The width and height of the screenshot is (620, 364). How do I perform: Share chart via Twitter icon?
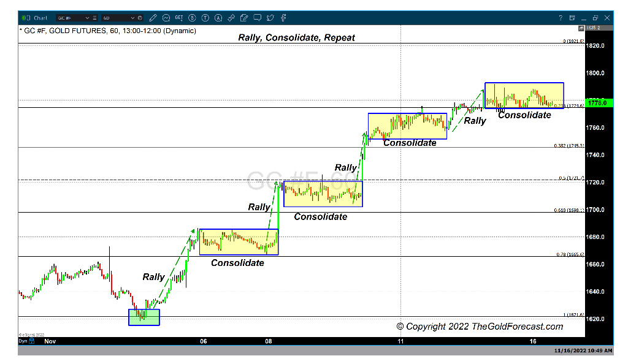[270, 18]
